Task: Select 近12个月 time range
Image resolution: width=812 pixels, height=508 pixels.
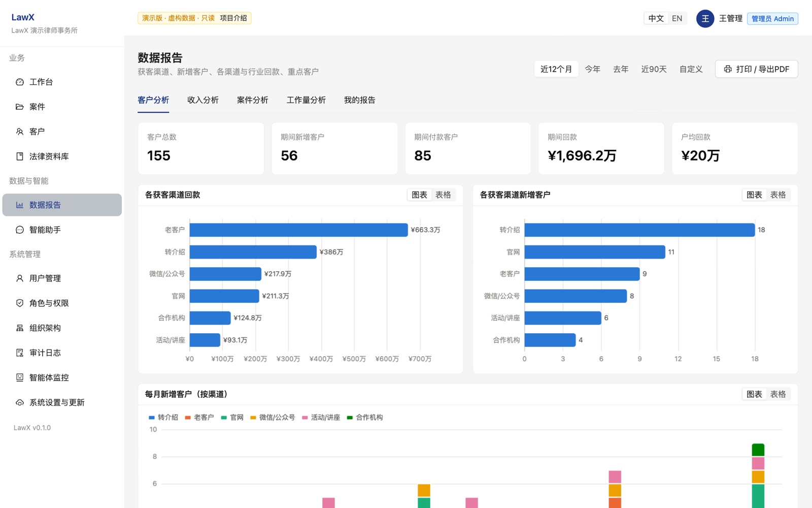Action: (x=556, y=69)
